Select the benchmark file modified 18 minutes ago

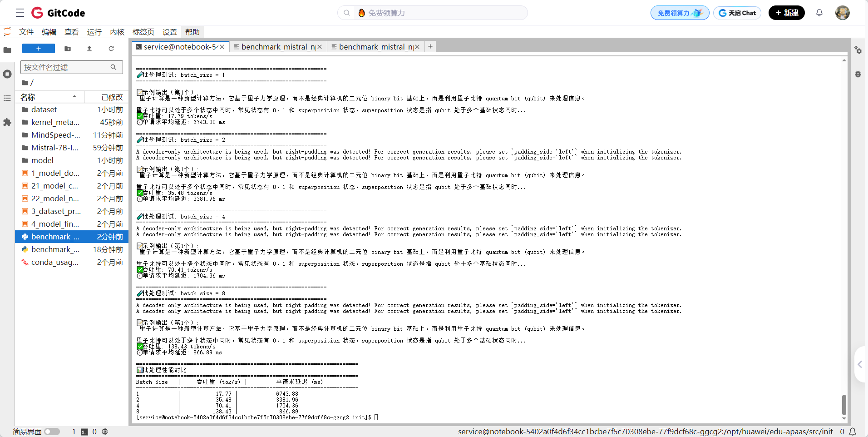[x=73, y=249]
